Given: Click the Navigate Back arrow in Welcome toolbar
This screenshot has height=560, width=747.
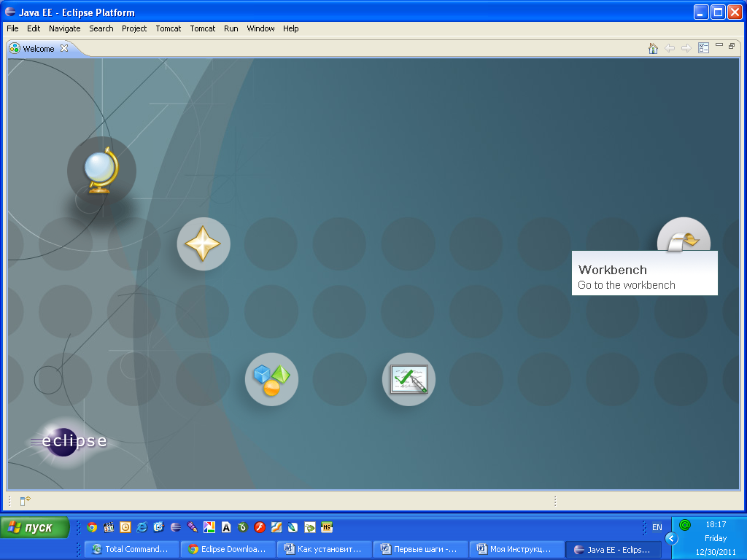Looking at the screenshot, I should pos(670,48).
